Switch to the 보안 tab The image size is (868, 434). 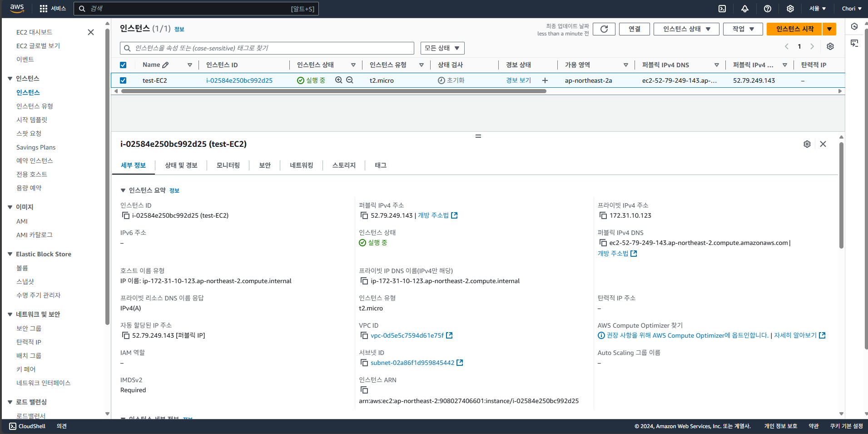[x=265, y=165]
